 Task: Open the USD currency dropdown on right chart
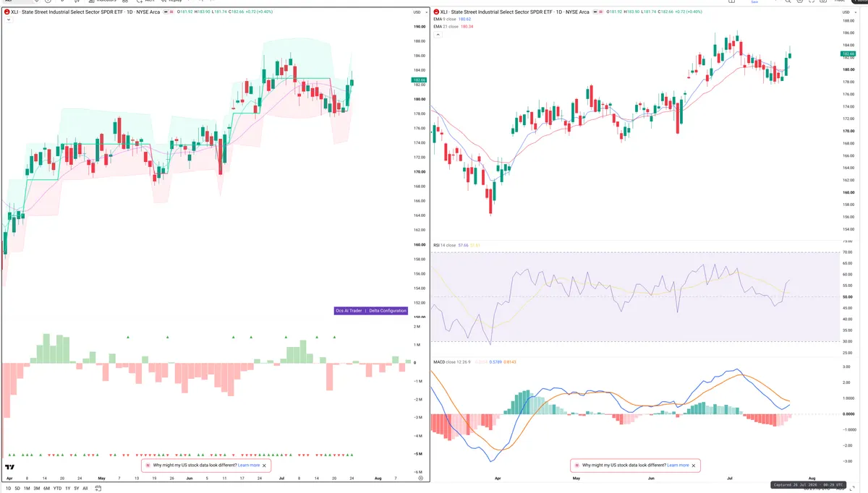coord(848,12)
